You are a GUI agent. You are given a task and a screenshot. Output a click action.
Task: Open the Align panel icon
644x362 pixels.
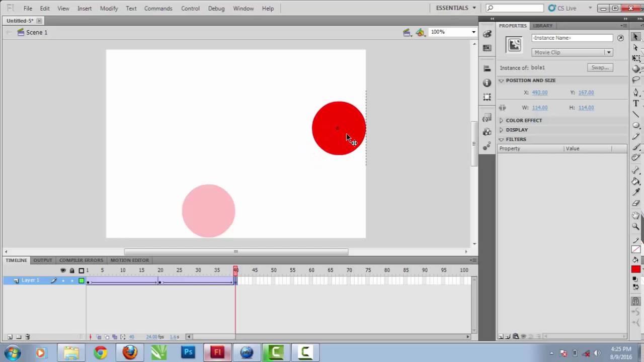487,68
